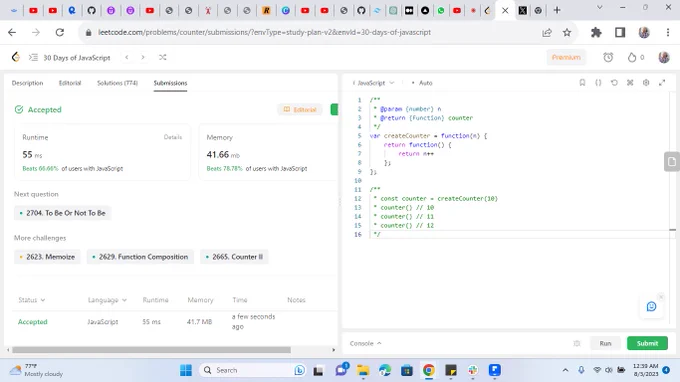Open editor settings gear icon
The image size is (680, 382).
point(646,82)
